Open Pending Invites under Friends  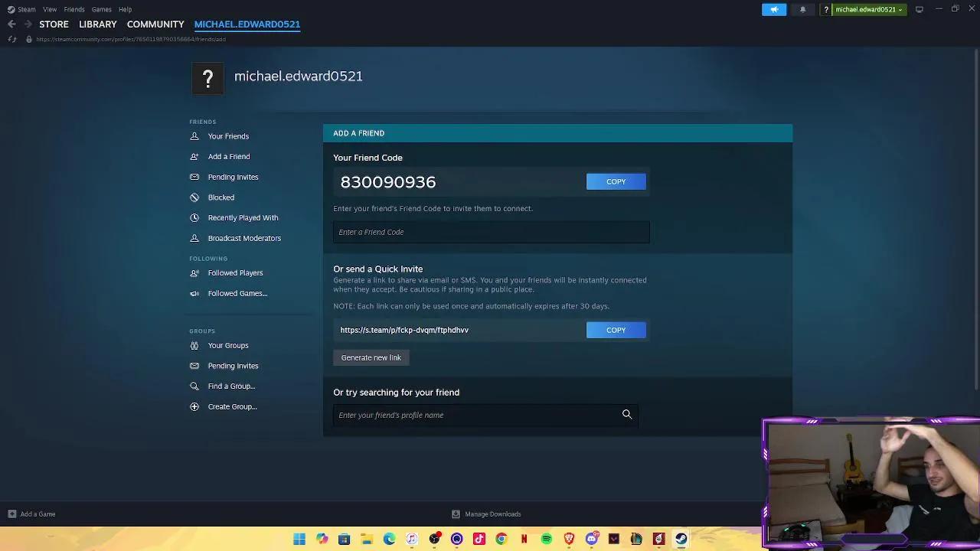[x=233, y=177]
